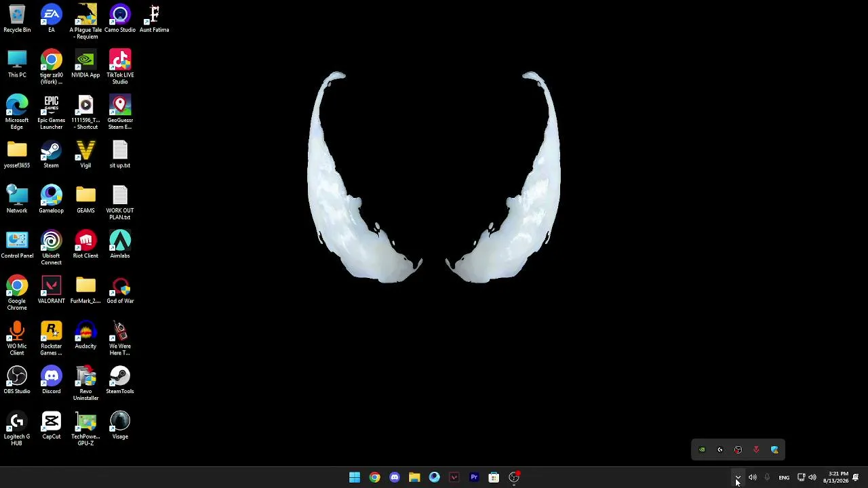Select the WO Mic Client shortcut
This screenshot has width=868, height=488.
[x=17, y=338]
